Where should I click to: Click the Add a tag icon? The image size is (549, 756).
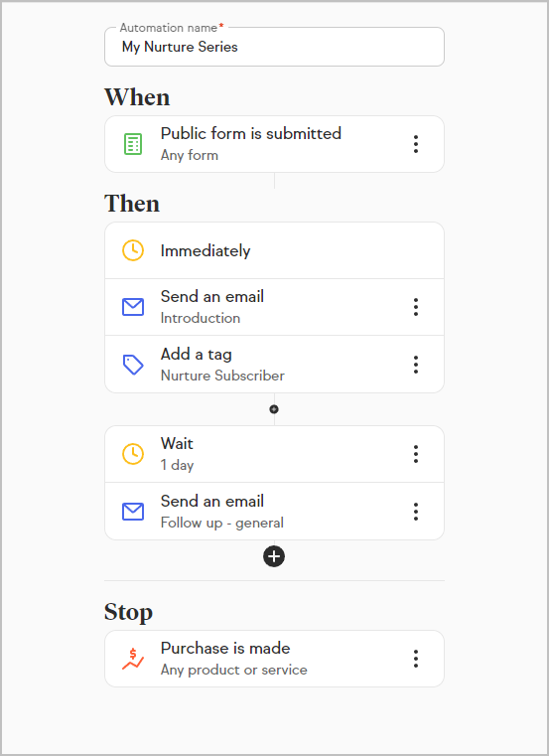133,365
